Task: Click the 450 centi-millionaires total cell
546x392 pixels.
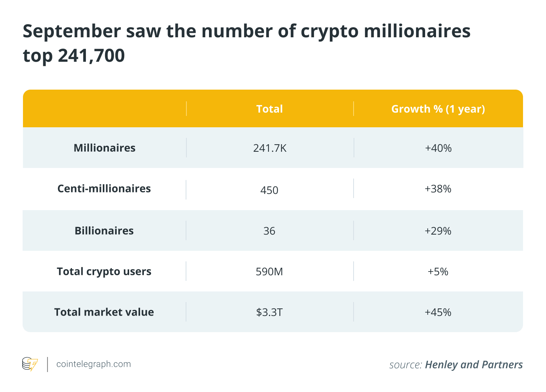Action: [x=269, y=190]
